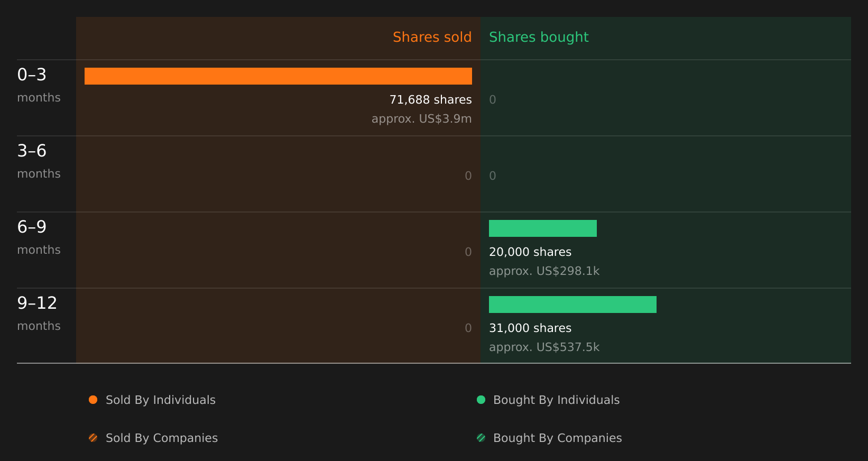Click the shares sold "0" in the 3–6 months row
The height and width of the screenshot is (461, 868).
468,176
